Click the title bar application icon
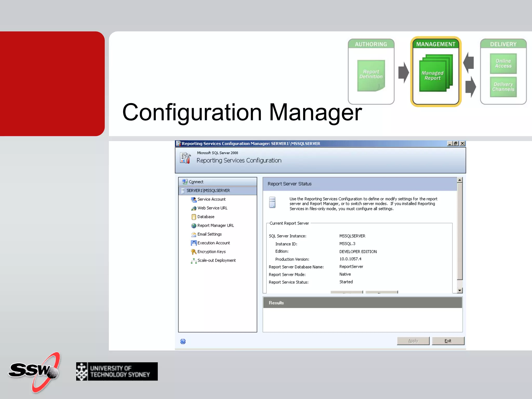Screen dimensions: 532x399 click(178, 143)
